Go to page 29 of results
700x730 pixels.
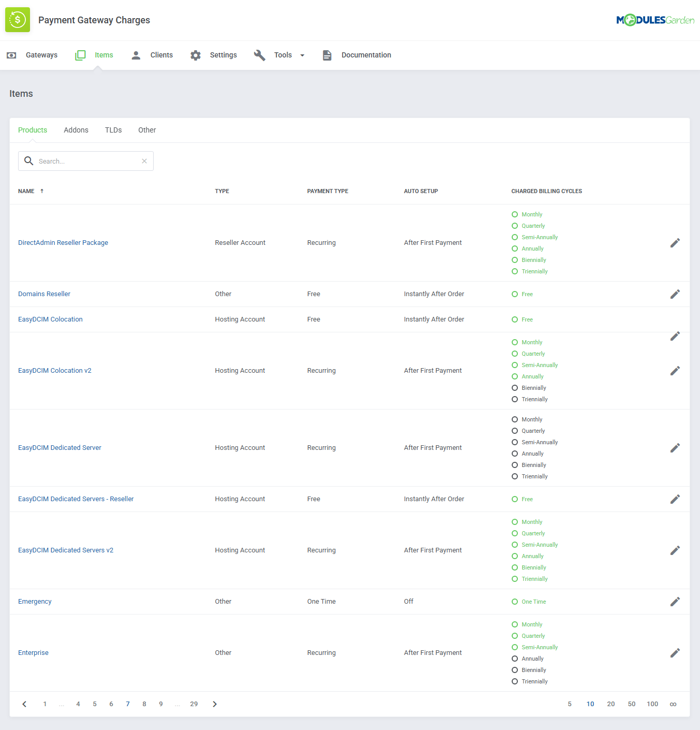pos(194,704)
